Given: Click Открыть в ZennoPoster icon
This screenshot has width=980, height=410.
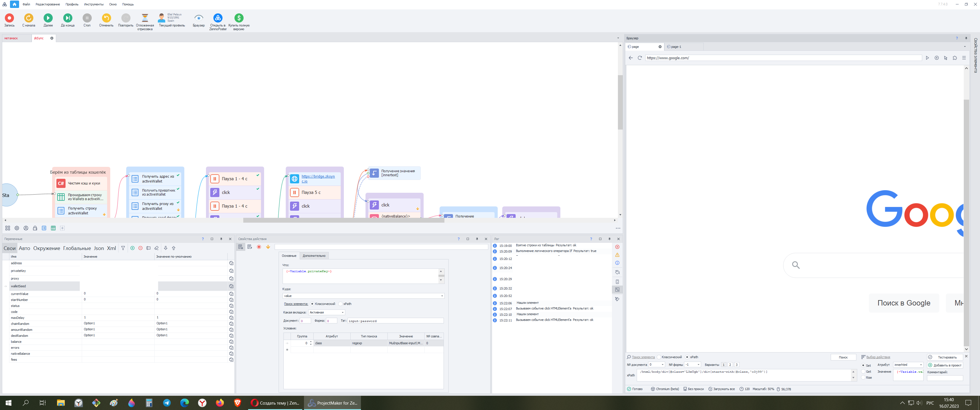Looking at the screenshot, I should pos(218,18).
